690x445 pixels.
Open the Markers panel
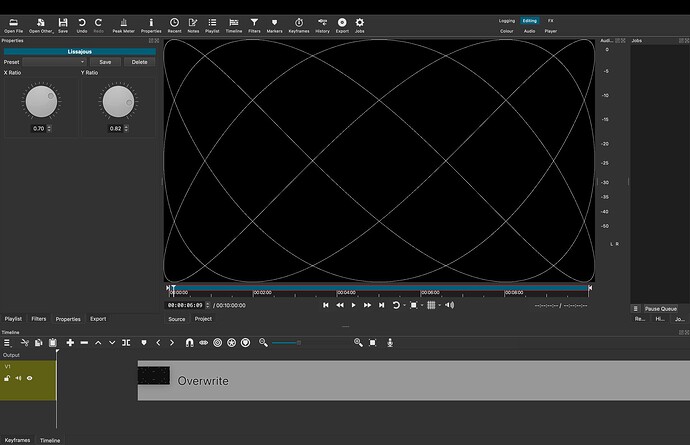[x=274, y=26]
